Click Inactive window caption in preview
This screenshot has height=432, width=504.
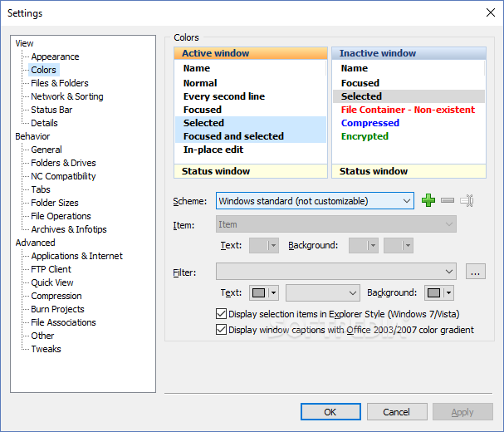point(409,53)
